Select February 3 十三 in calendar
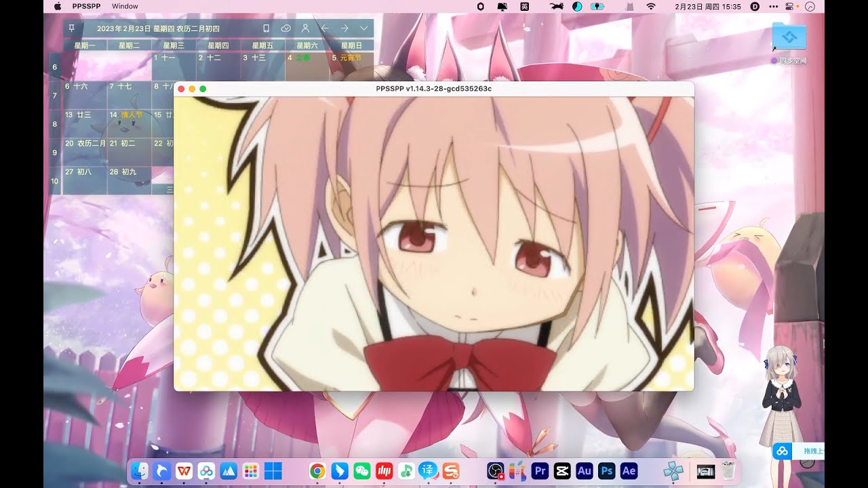Viewport: 868px width, 488px height. tap(262, 67)
